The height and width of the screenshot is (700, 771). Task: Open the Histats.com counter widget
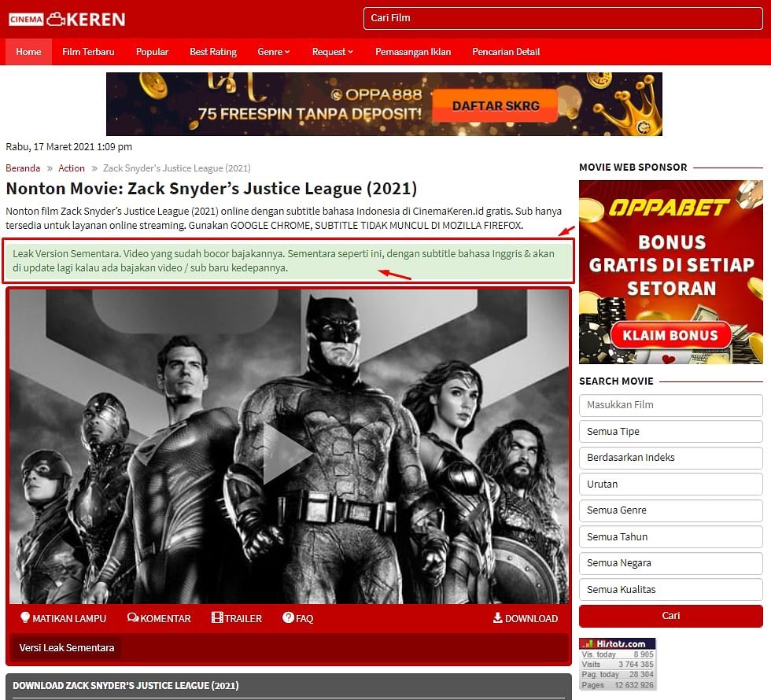[617, 664]
